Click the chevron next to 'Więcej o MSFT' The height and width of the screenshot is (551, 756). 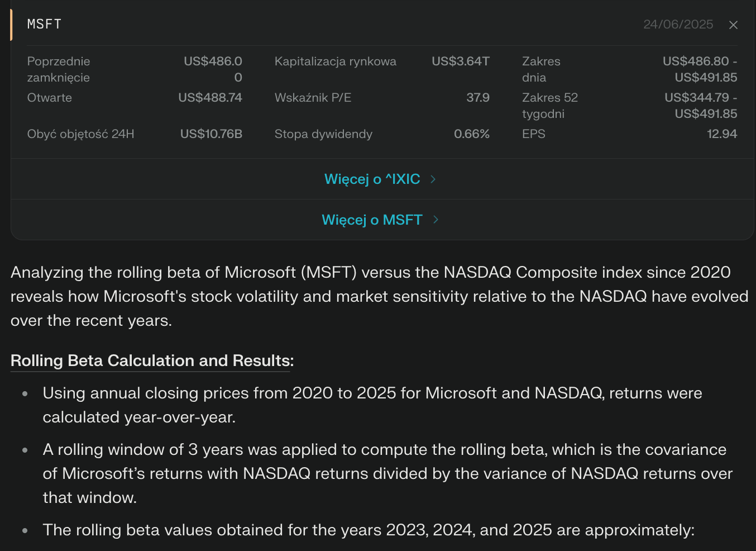(x=436, y=220)
